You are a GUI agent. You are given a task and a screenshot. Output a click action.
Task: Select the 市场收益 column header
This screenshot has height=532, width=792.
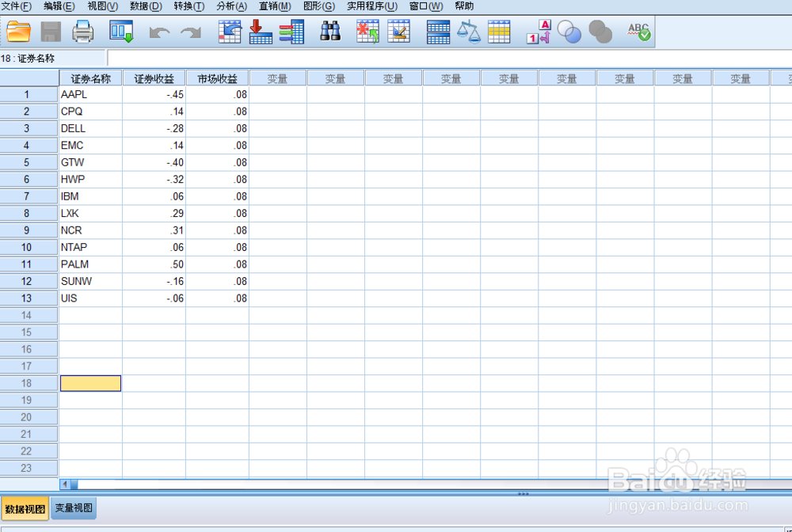point(218,78)
